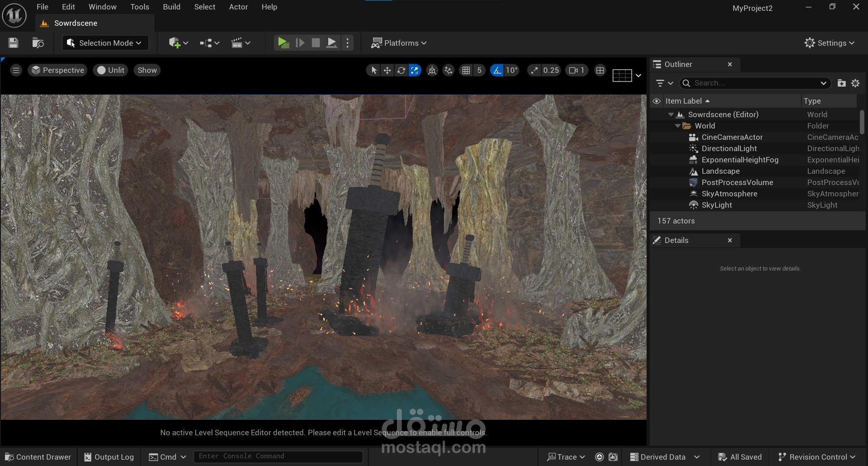Toggle rotation angle snapping icon
Image resolution: width=868 pixels, height=466 pixels.
click(497, 70)
